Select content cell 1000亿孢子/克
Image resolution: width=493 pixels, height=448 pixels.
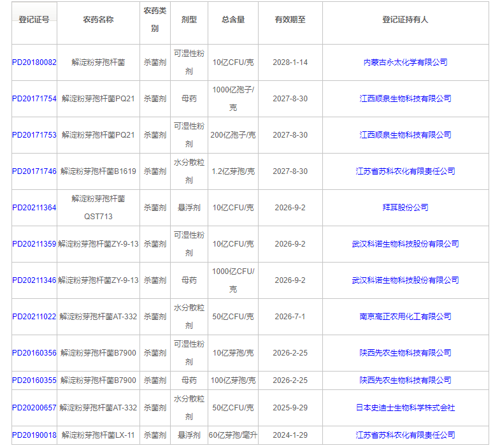233,99
